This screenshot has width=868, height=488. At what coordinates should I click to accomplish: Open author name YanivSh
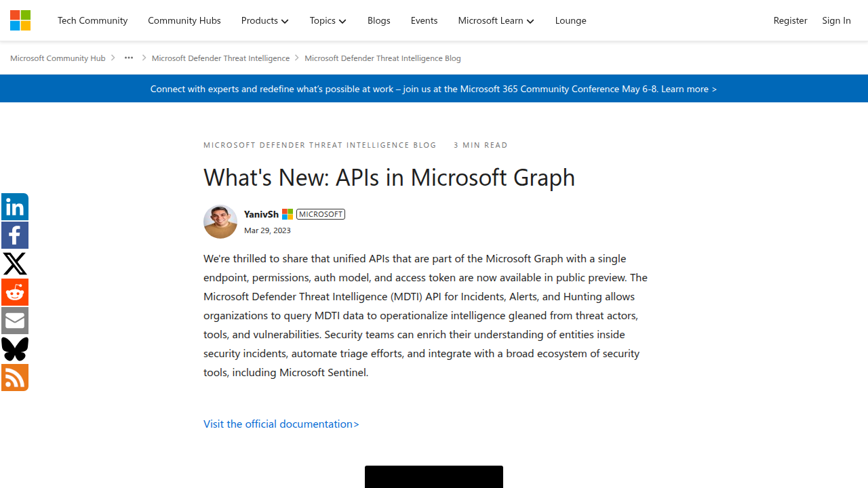(x=261, y=214)
